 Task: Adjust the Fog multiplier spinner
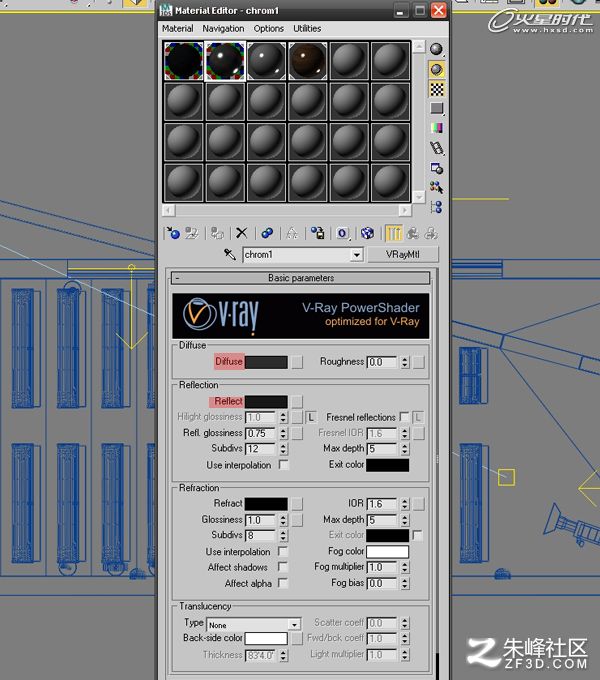[x=404, y=567]
